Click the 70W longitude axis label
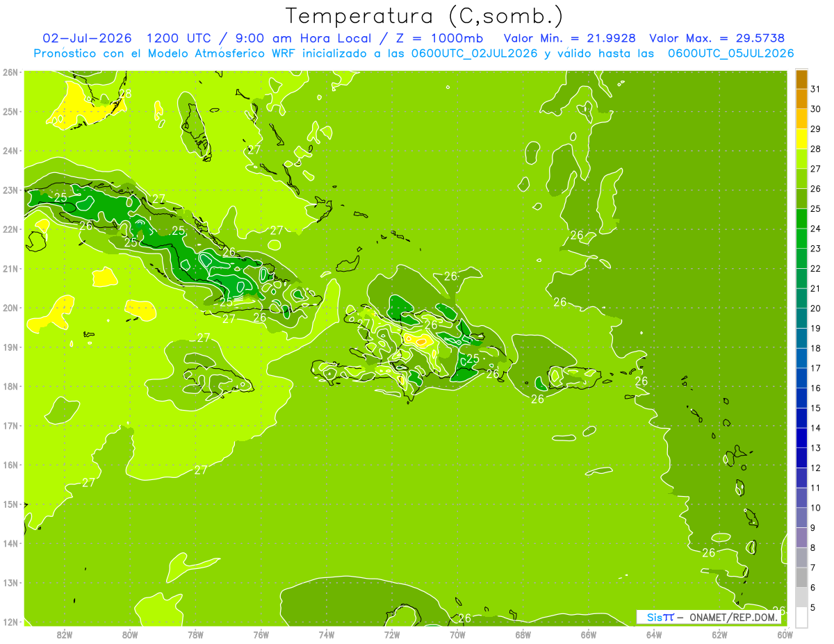 tap(457, 634)
